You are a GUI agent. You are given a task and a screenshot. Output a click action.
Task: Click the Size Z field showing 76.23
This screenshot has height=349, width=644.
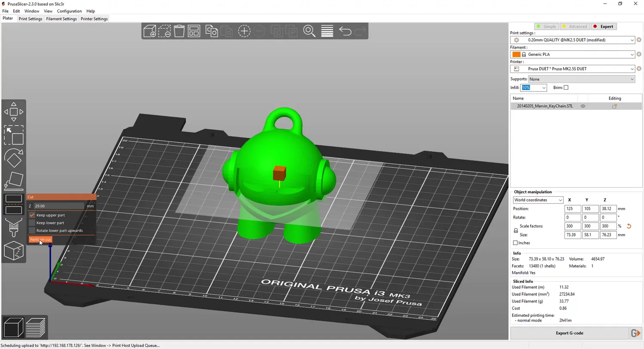click(x=608, y=235)
